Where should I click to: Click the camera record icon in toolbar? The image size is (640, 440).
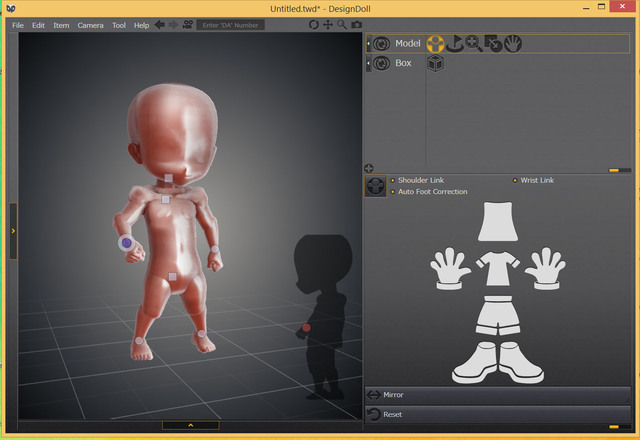pos(187,24)
